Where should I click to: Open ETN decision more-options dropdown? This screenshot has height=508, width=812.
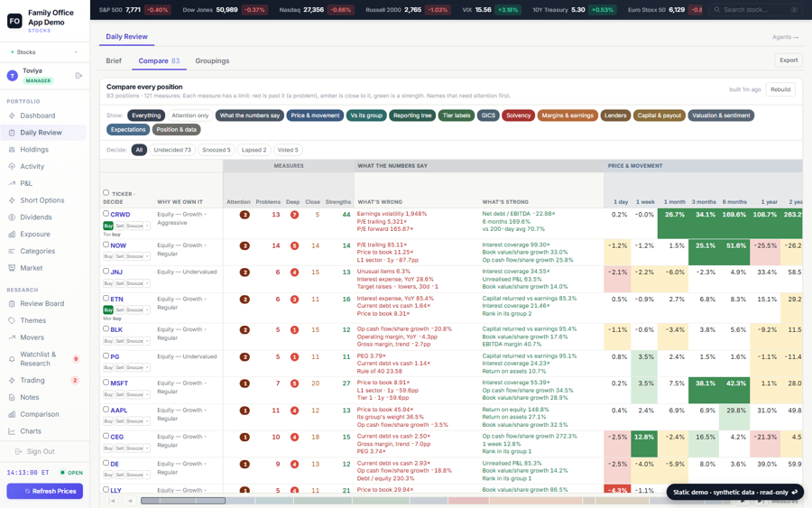(x=148, y=309)
